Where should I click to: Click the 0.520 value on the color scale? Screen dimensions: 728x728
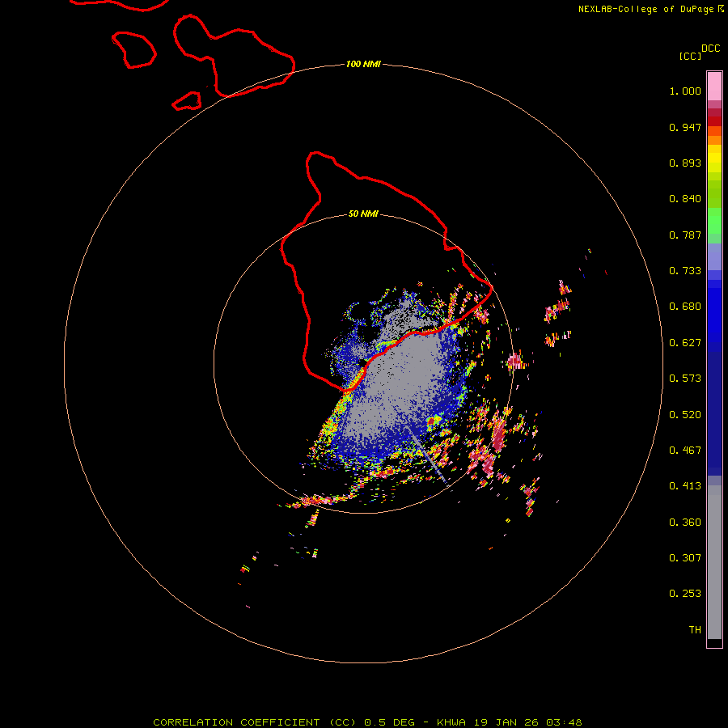coord(685,415)
